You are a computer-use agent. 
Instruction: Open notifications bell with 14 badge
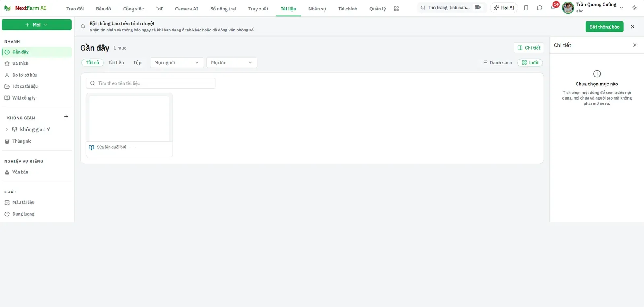tap(553, 8)
